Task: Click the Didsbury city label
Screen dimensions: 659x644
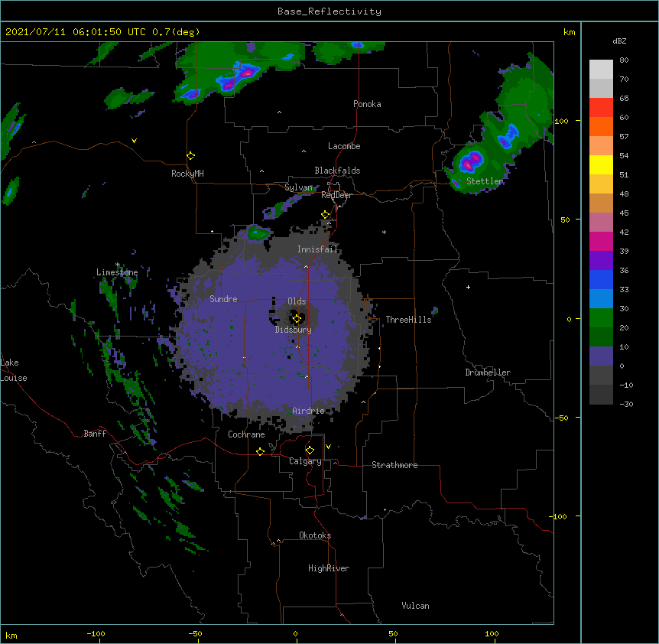Action: pos(294,330)
